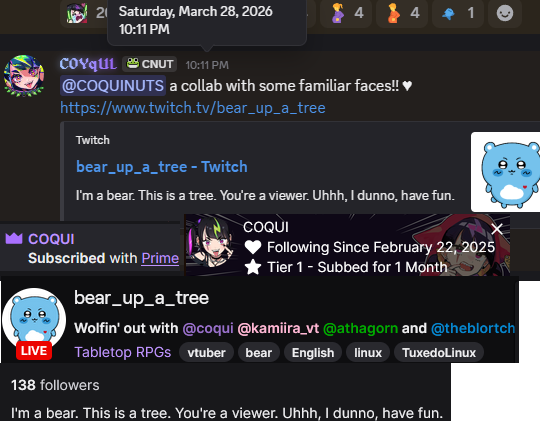Click the LIVE bear channel avatar
Viewport: 540px width, 421px height.
pyautogui.click(x=34, y=323)
